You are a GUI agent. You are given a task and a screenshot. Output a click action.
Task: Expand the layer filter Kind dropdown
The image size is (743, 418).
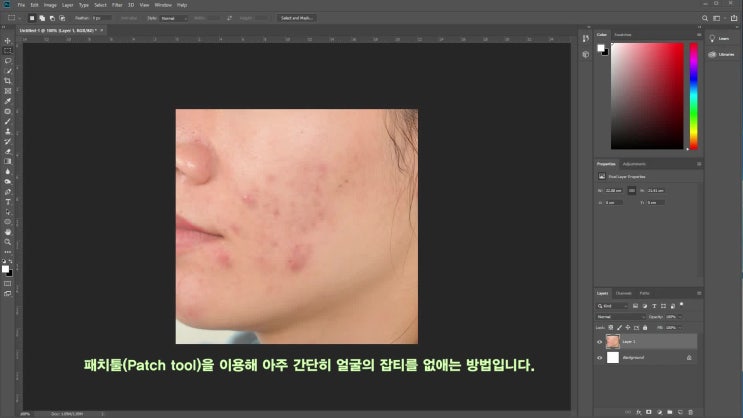coord(612,305)
